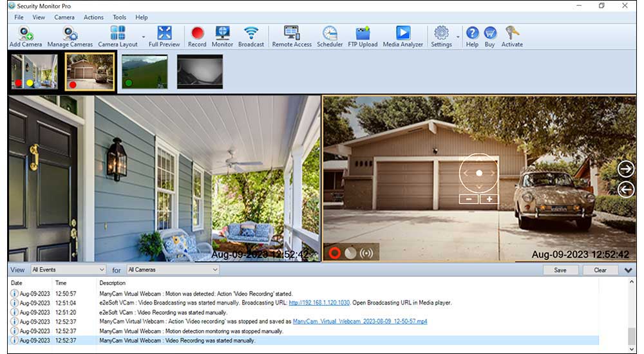
Task: Open the Actions menu
Action: tap(93, 17)
